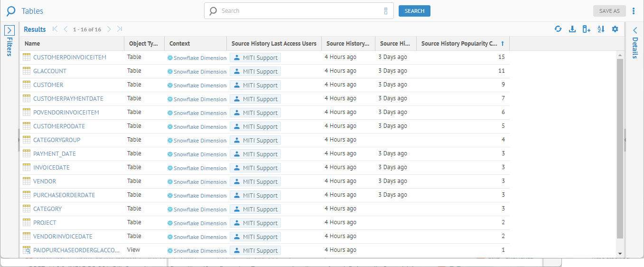644x267 pixels.
Task: Jump to the last results page
Action: click(x=120, y=29)
